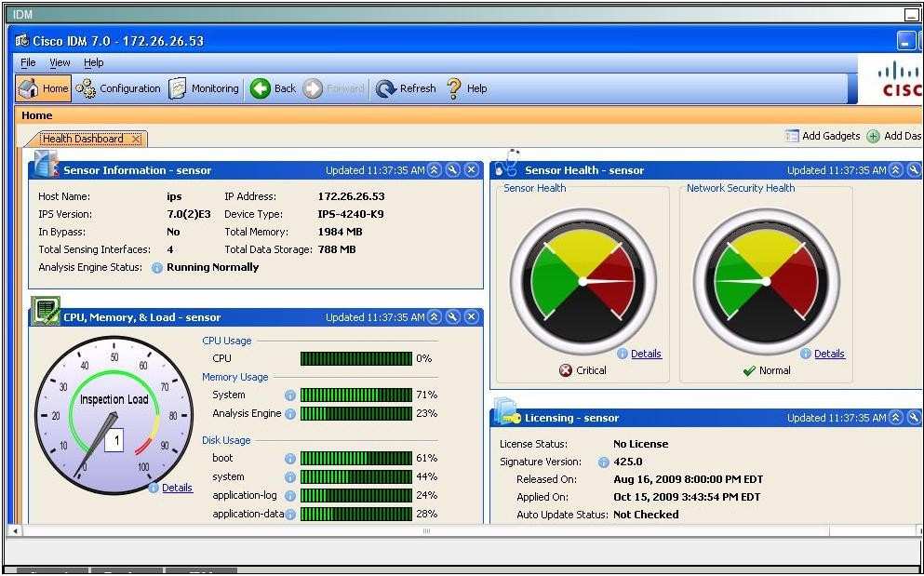Click info icon for system disk usage
This screenshot has height=576, width=924.
[x=290, y=477]
